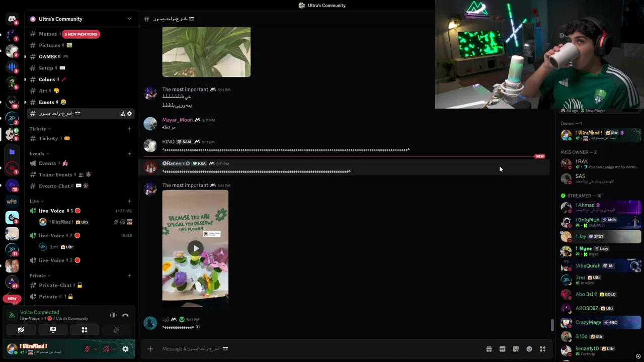Open Events-Chat channel

(x=81, y=186)
